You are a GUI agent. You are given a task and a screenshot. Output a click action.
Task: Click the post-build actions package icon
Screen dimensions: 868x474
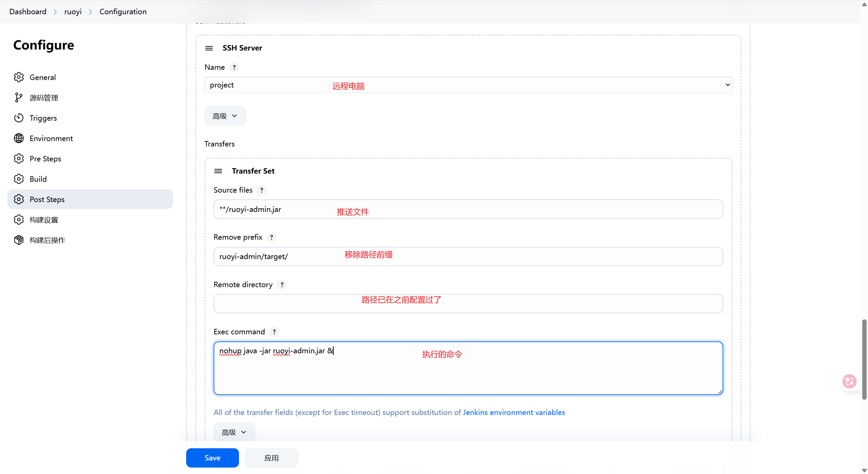(19, 240)
